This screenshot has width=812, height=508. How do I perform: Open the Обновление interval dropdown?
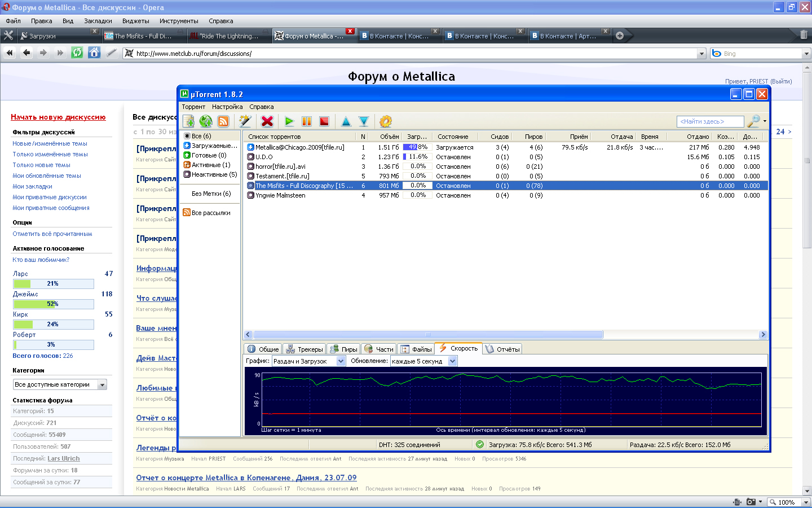point(452,361)
